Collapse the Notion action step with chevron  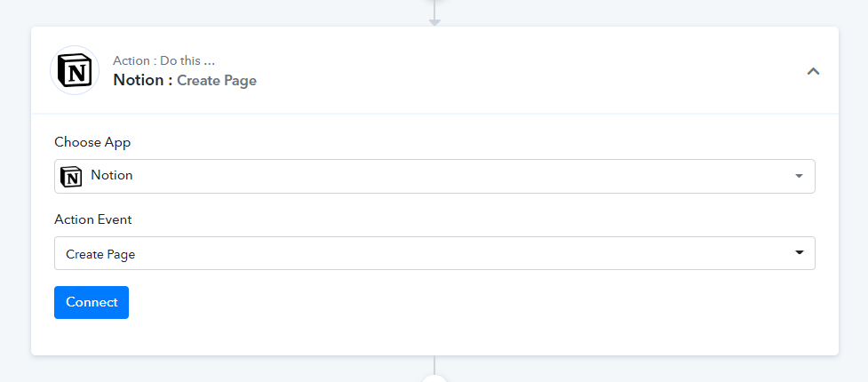(x=813, y=71)
